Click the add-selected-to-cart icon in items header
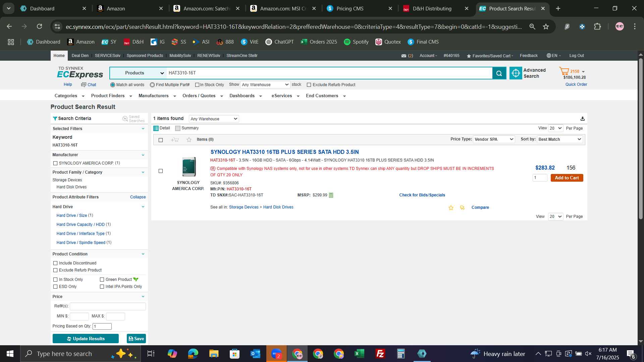Image resolution: width=644 pixels, height=362 pixels. [175, 140]
